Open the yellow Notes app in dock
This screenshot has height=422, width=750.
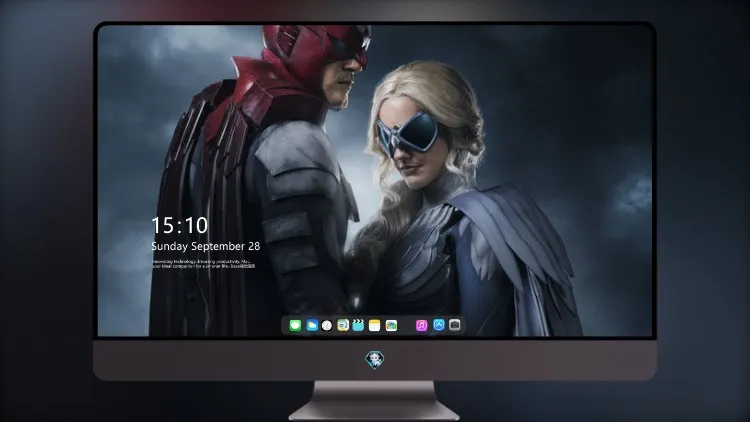point(375,325)
